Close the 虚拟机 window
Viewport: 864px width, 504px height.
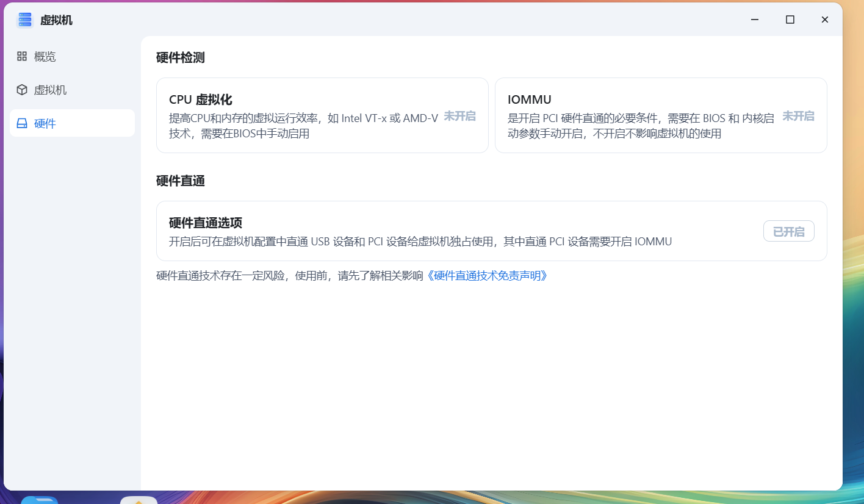825,20
